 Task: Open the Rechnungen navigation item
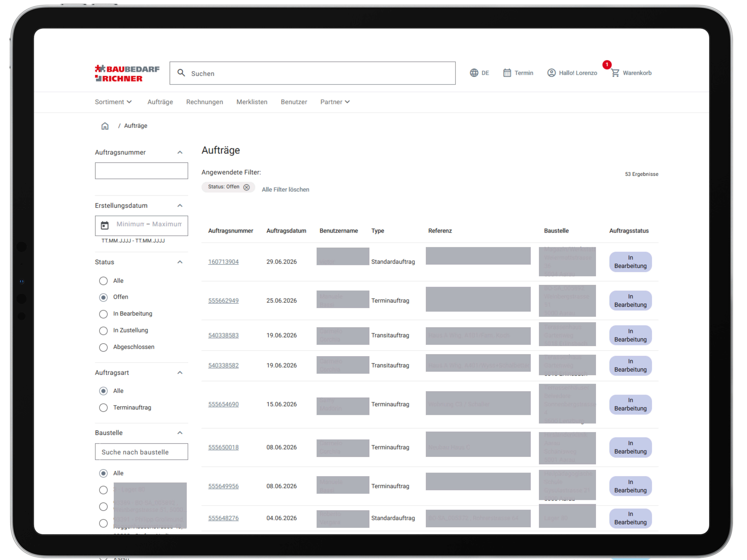coord(205,102)
